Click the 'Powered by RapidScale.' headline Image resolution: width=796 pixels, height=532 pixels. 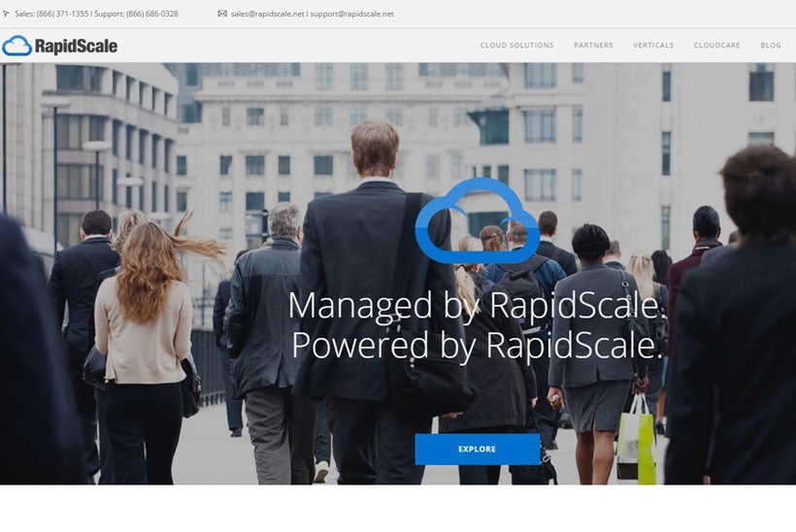click(x=478, y=346)
